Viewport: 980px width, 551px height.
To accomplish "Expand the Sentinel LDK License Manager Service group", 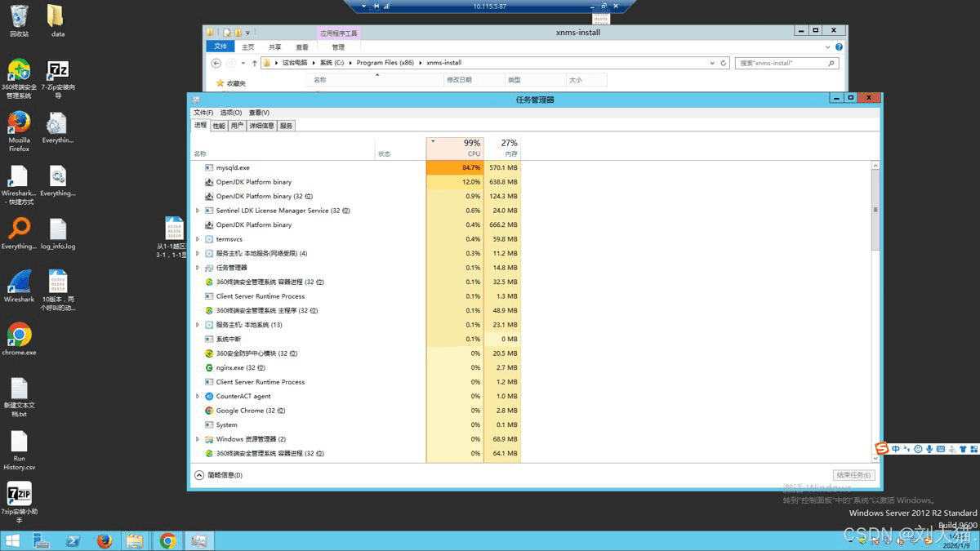I will [x=198, y=211].
